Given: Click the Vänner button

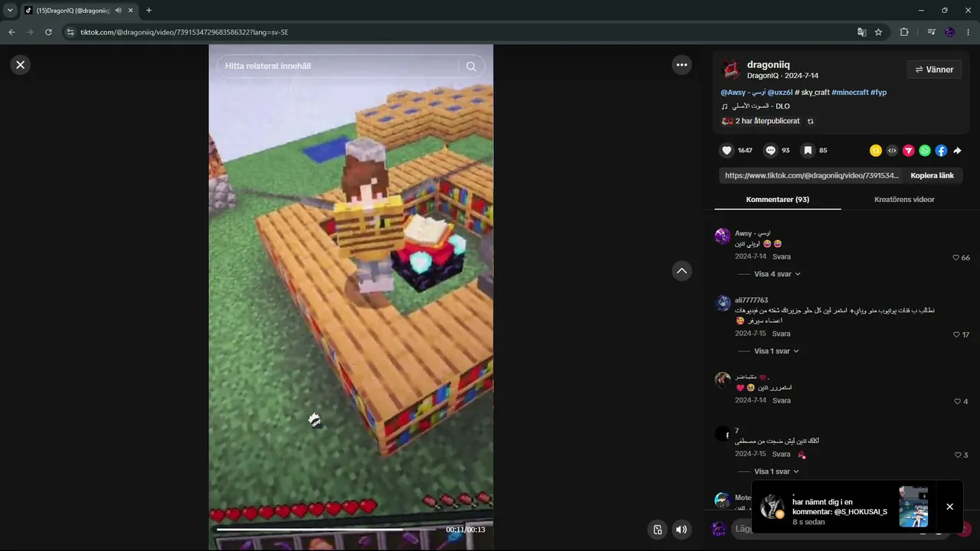Looking at the screenshot, I should [934, 70].
